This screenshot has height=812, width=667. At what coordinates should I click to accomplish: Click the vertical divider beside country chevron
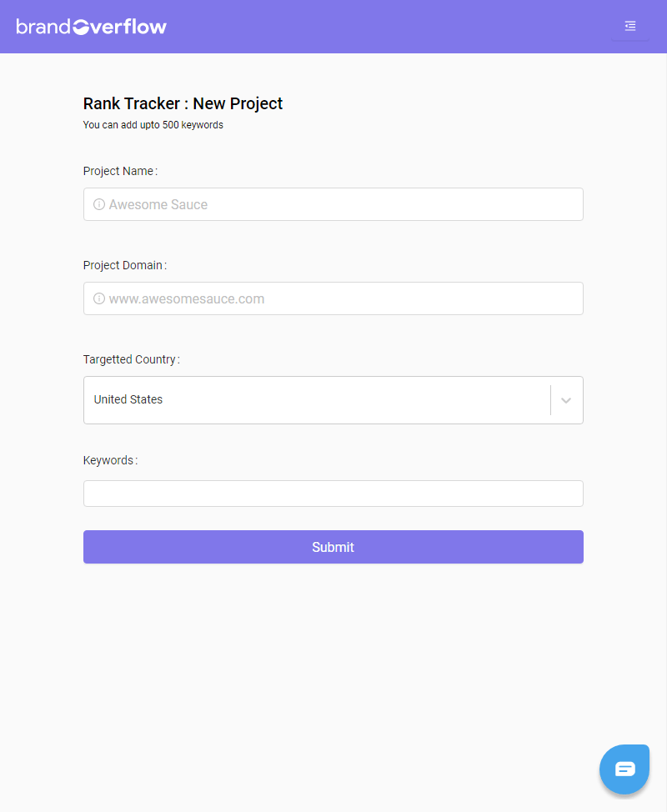tap(550, 400)
